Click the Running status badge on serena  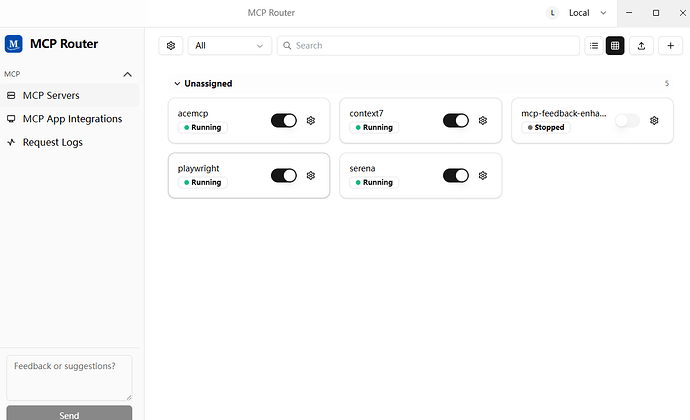[374, 182]
